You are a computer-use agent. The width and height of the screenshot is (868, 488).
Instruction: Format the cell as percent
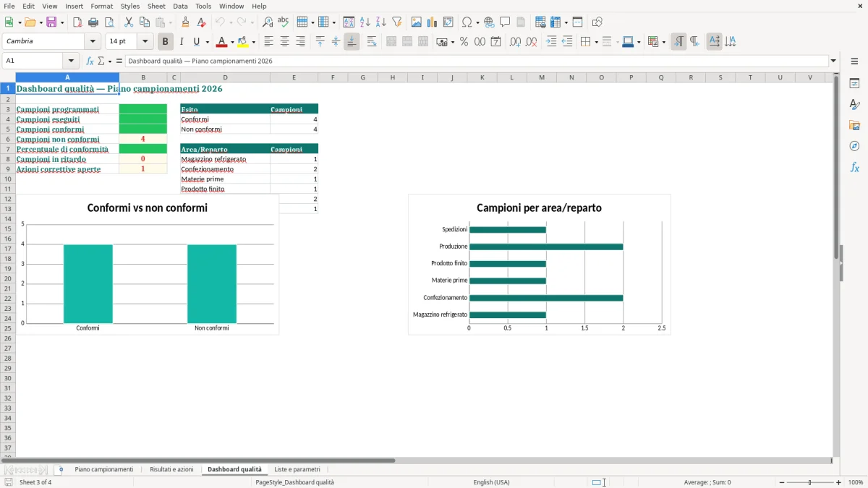(464, 42)
